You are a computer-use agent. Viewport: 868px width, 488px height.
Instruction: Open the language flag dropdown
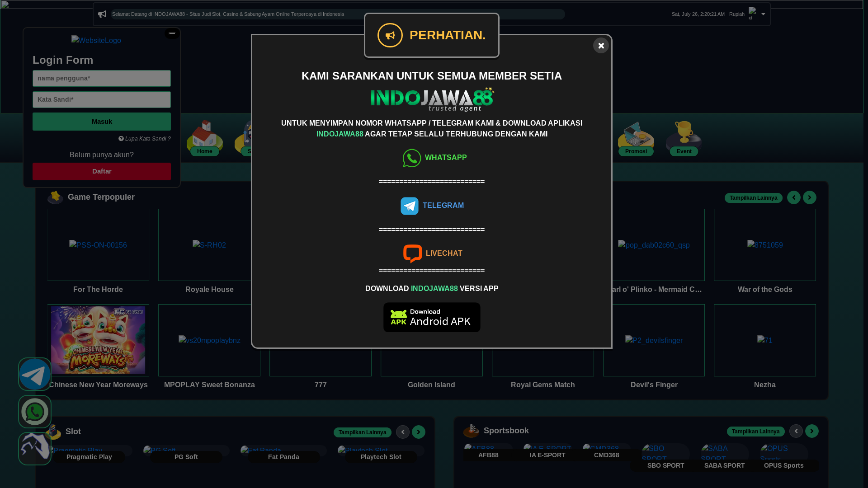757,14
